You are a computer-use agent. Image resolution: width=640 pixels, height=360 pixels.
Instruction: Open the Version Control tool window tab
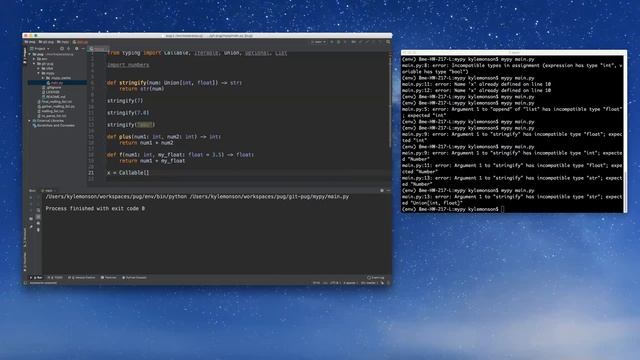pyautogui.click(x=82, y=278)
